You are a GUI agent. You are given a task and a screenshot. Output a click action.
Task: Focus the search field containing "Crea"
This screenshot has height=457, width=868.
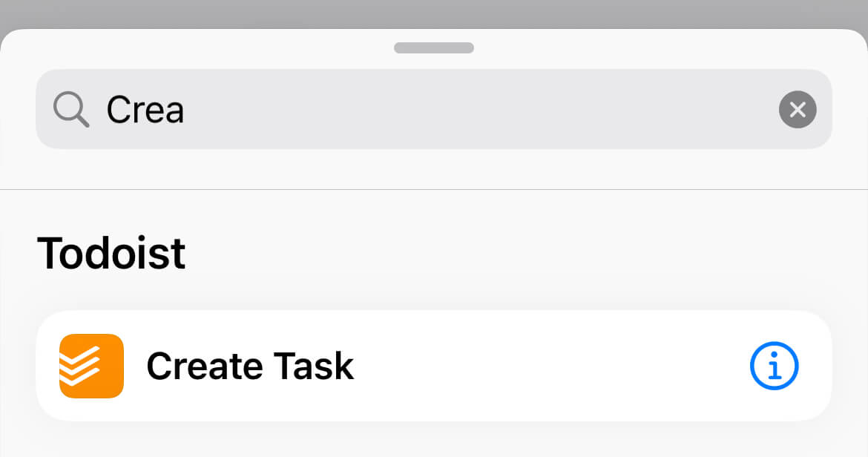(x=433, y=109)
